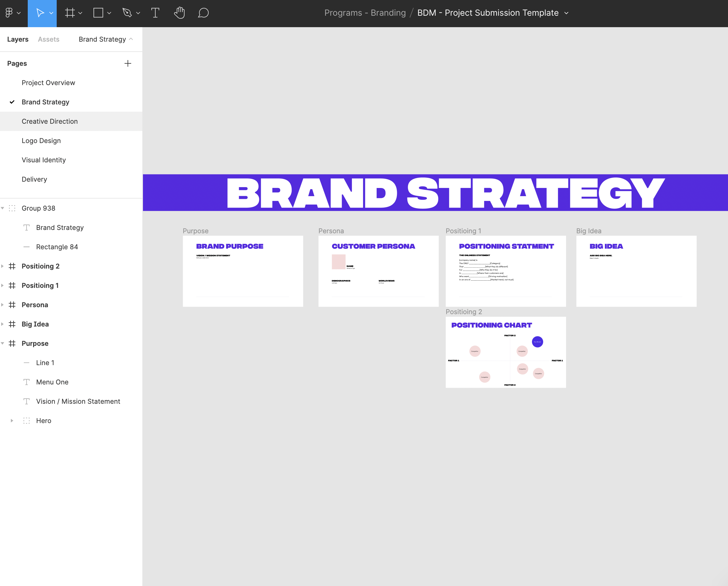Select the Frame tool
This screenshot has width=728, height=586.
tap(70, 13)
